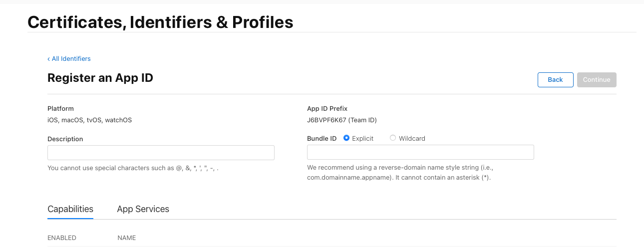
Task: Click the Register an App ID heading
Action: click(x=100, y=78)
